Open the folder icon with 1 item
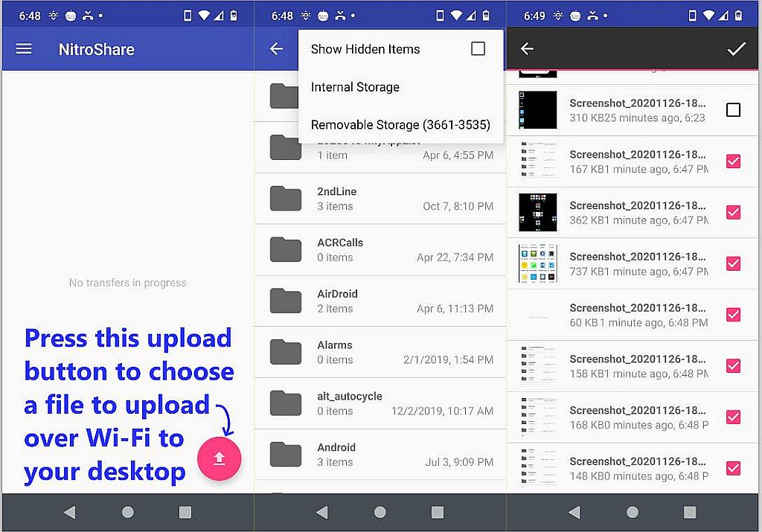 (x=286, y=147)
